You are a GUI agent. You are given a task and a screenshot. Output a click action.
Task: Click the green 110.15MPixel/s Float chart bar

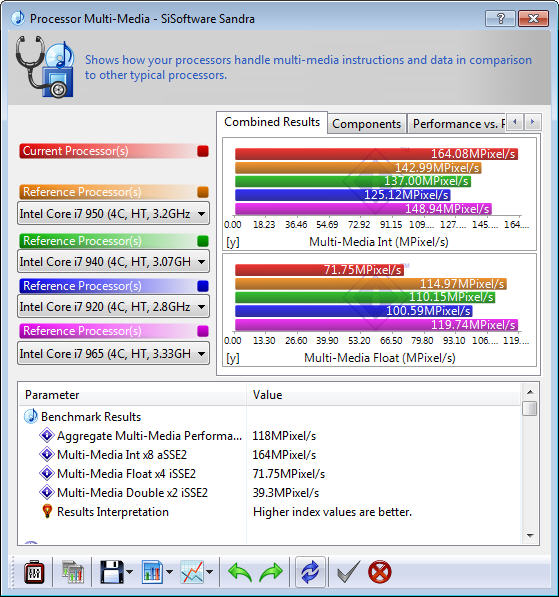click(x=365, y=297)
